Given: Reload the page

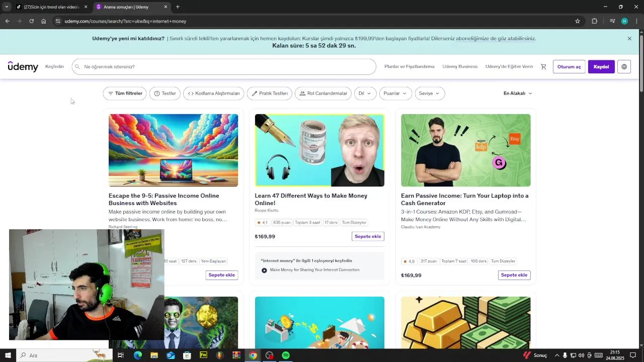Looking at the screenshot, I should coord(31,21).
